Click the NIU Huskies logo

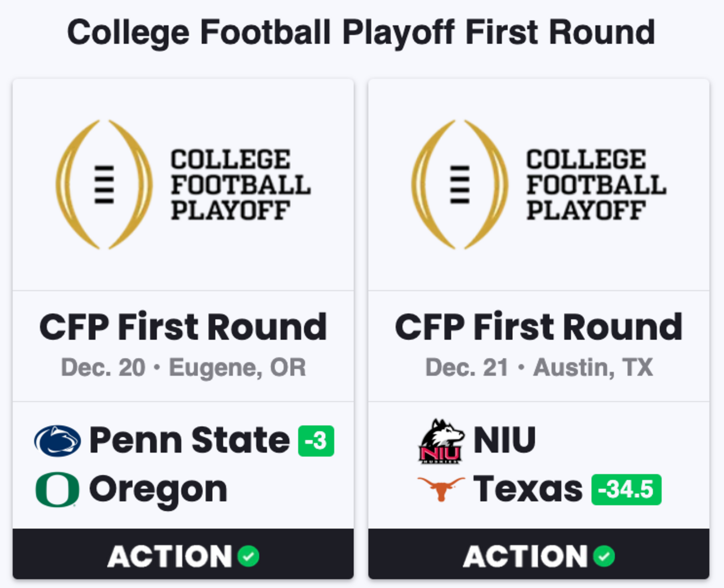pos(441,441)
